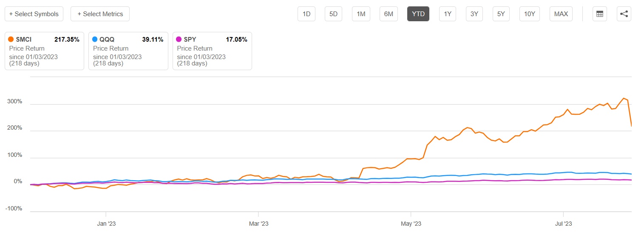The height and width of the screenshot is (241, 644).
Task: Switch to the 1D time range
Action: 306,14
